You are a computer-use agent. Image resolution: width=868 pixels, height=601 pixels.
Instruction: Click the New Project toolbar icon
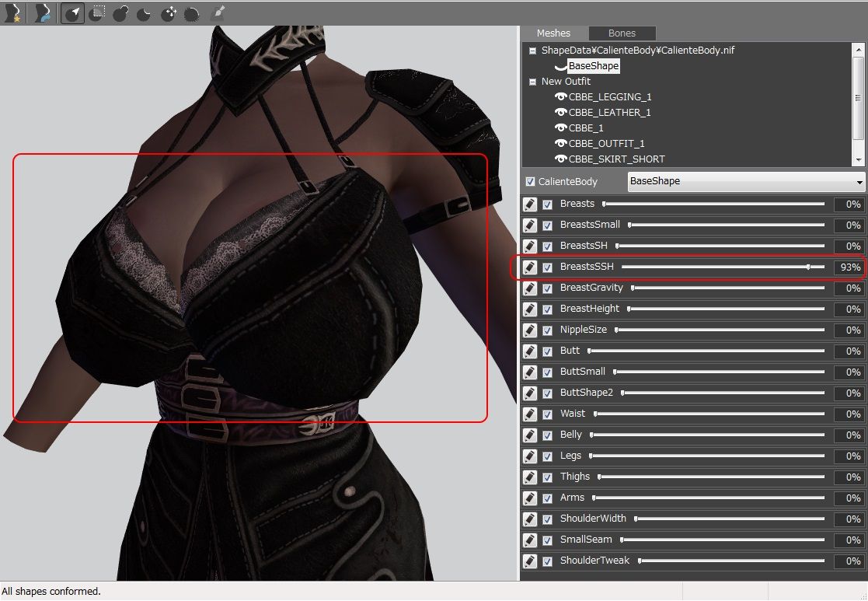[12, 13]
